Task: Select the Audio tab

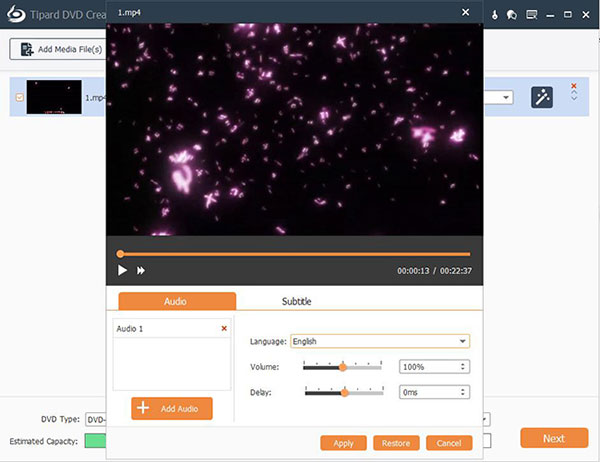Action: click(177, 301)
